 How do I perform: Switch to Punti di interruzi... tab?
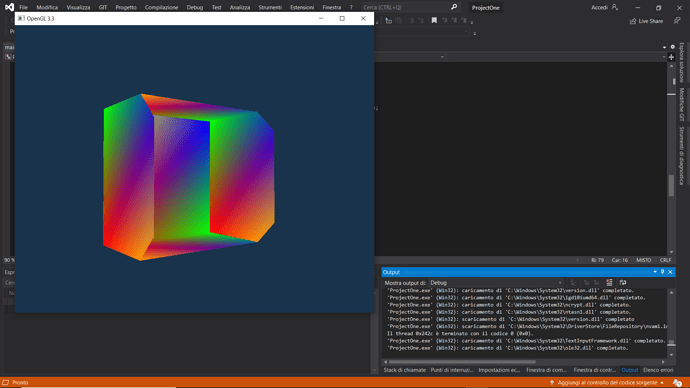[452, 370]
